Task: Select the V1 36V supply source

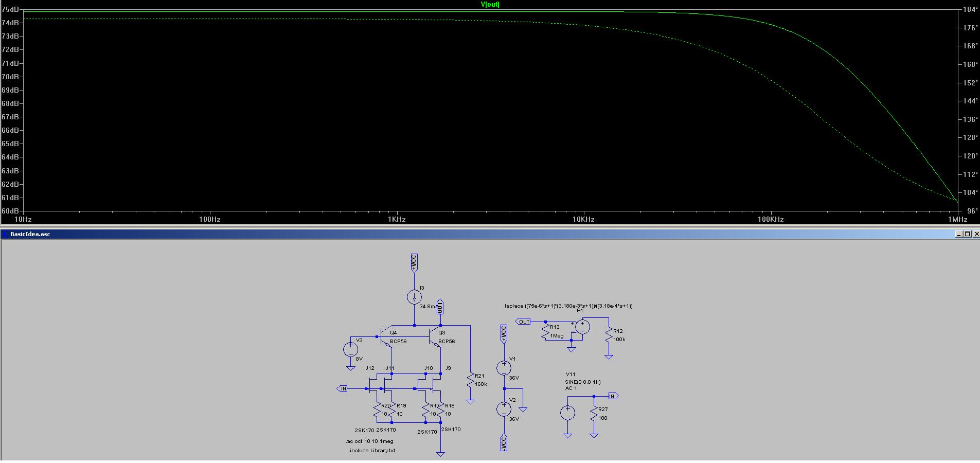Action: pyautogui.click(x=504, y=367)
